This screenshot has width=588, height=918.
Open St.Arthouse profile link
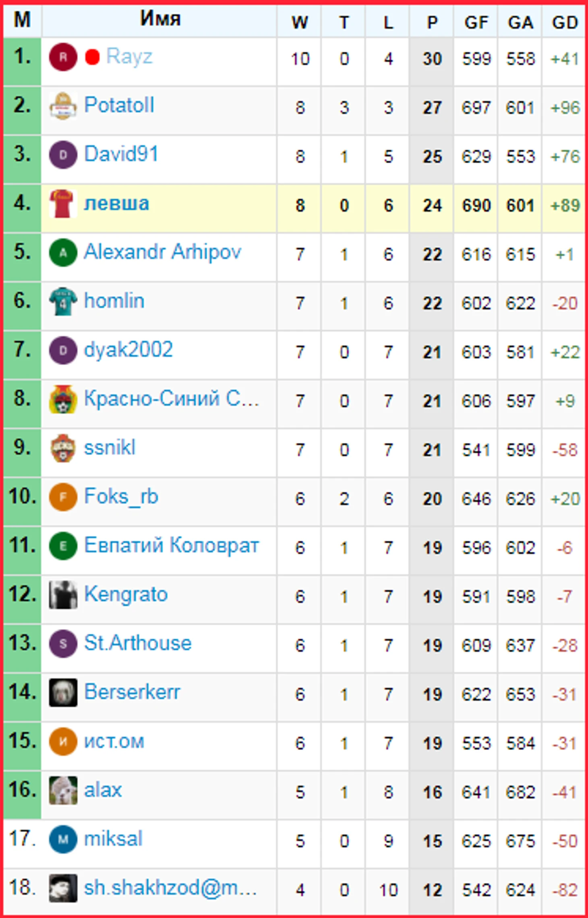pos(138,643)
